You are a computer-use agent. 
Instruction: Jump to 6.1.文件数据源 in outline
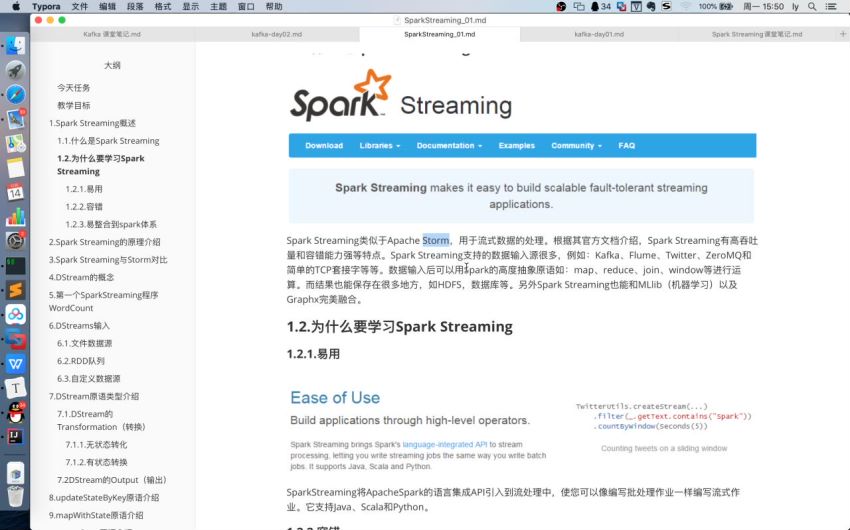click(85, 344)
